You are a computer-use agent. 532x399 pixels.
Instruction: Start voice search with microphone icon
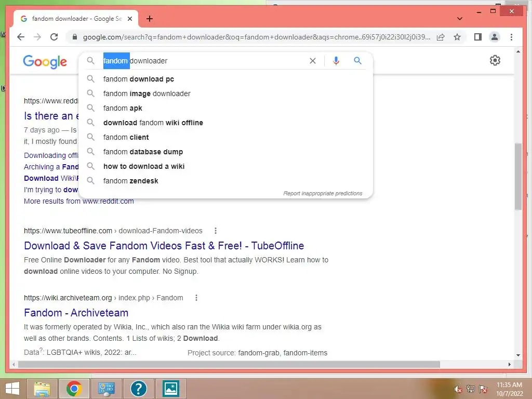[336, 61]
